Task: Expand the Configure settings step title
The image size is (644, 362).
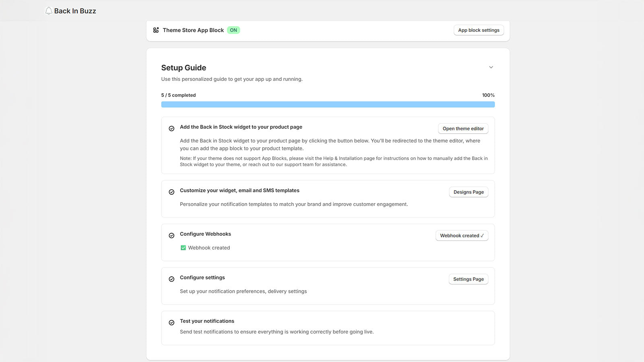Action: 202,278
